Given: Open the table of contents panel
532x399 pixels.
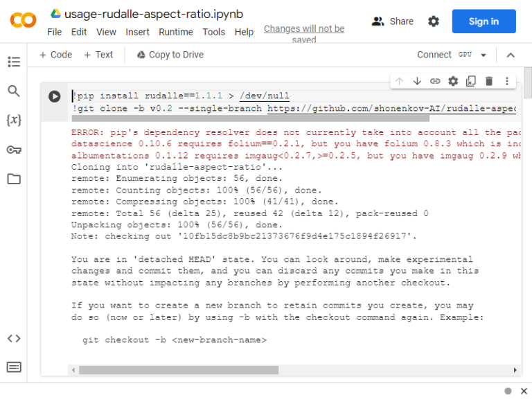Looking at the screenshot, I should point(14,62).
